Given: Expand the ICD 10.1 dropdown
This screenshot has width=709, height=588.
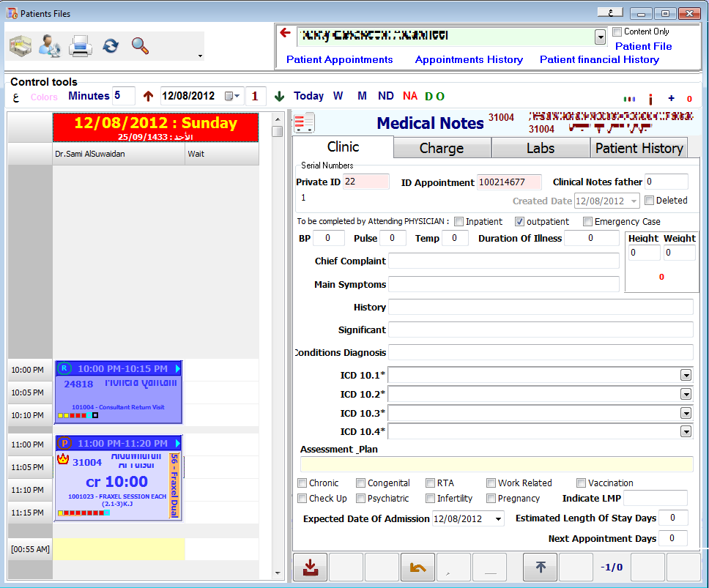Looking at the screenshot, I should point(686,376).
